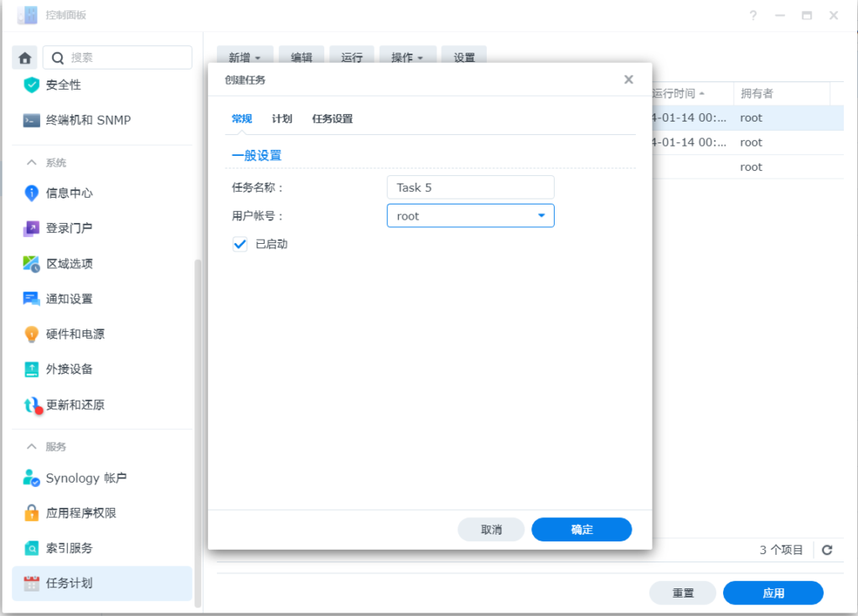Cancel the create task dialog
The image size is (858, 616).
(491, 529)
